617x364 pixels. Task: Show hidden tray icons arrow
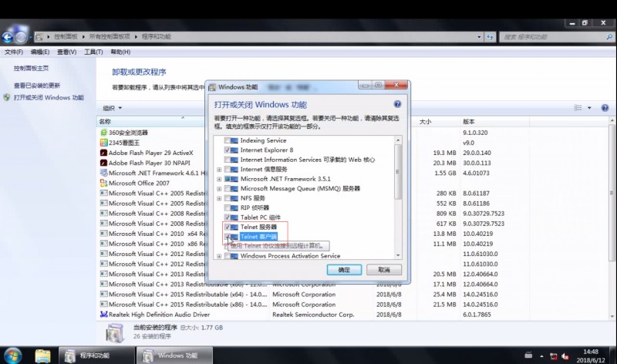541,356
